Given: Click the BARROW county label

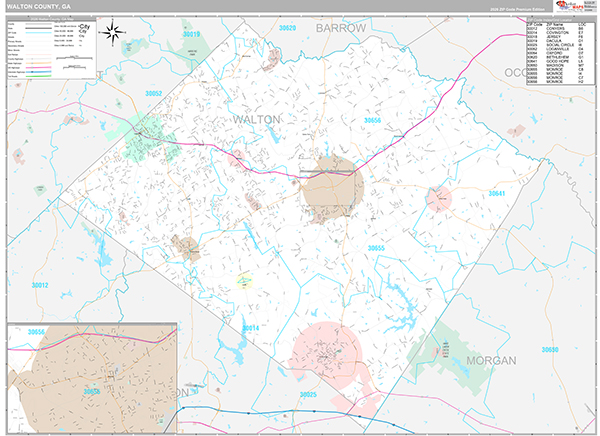Looking at the screenshot, I should 341,28.
